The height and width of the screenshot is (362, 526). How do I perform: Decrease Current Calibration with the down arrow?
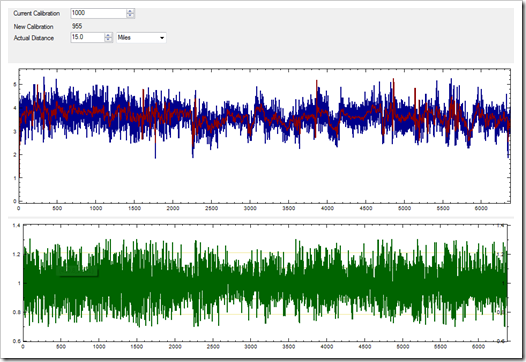click(x=130, y=15)
